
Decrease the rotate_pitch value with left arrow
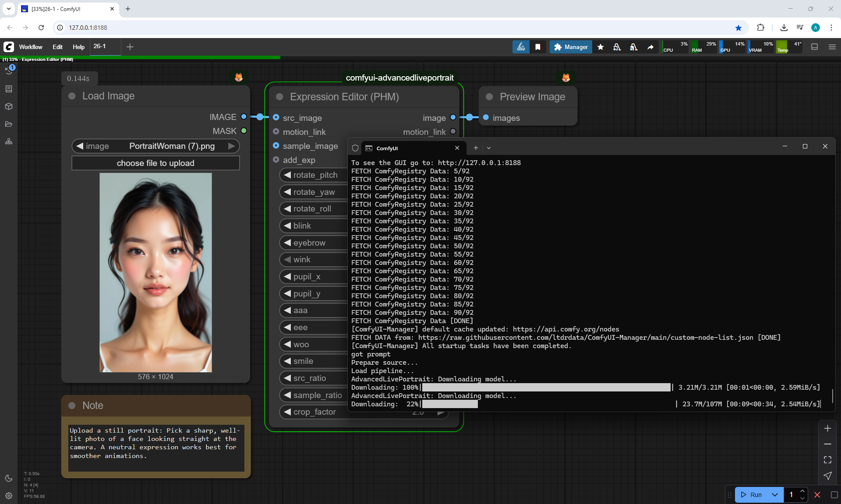287,175
